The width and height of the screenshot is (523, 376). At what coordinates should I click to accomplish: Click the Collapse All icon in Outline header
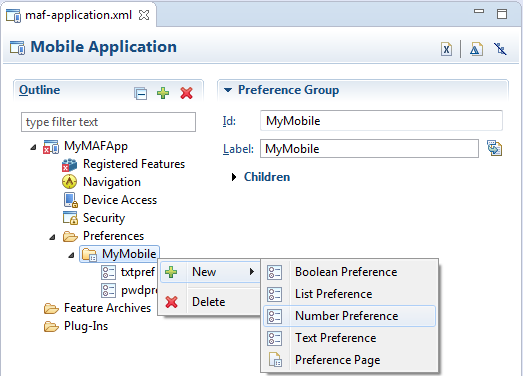(x=140, y=93)
